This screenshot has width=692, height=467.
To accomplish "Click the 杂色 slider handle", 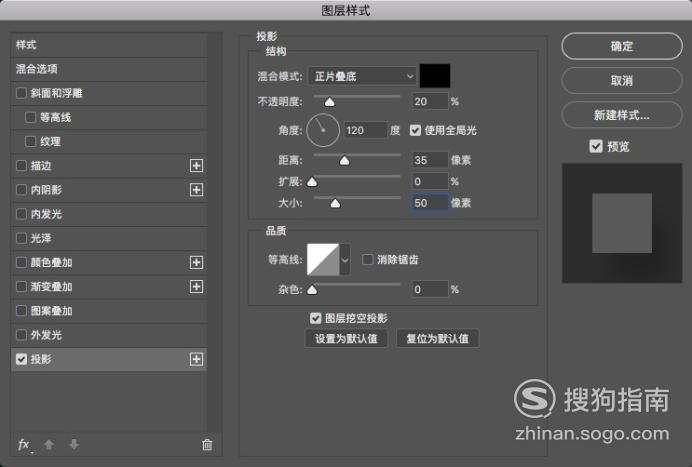I will [312, 290].
